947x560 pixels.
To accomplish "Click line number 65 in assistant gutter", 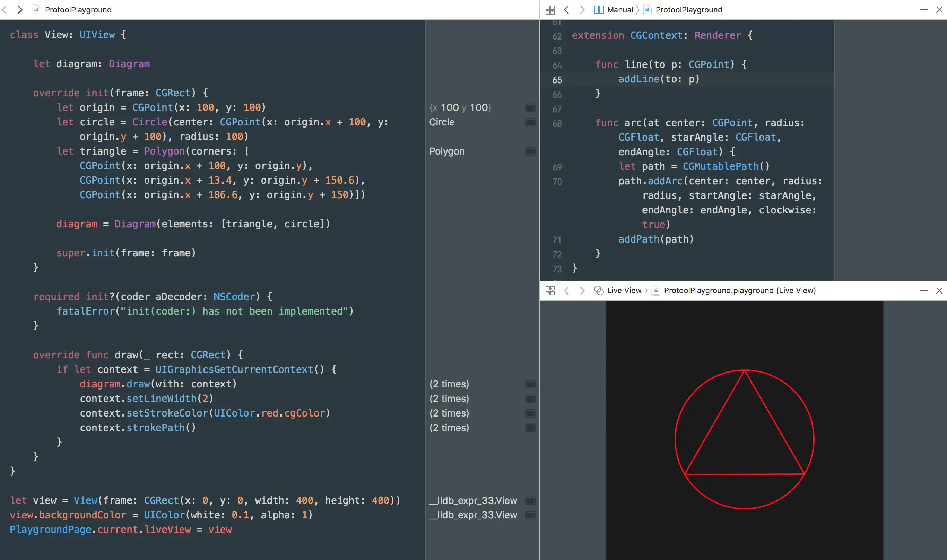I will point(557,80).
